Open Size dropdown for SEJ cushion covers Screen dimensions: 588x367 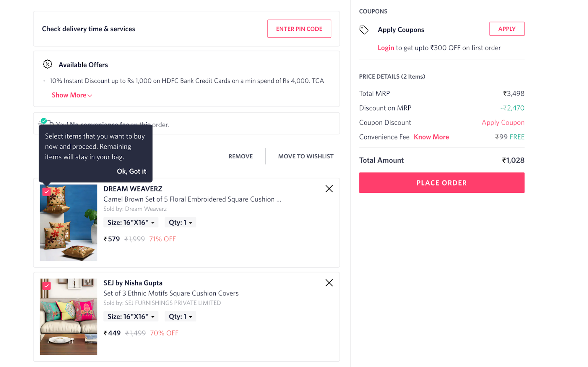click(131, 317)
